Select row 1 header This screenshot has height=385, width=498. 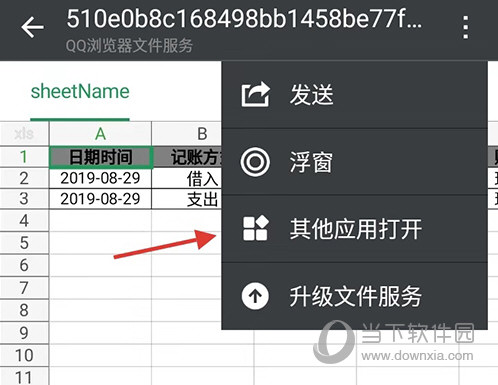pos(24,157)
